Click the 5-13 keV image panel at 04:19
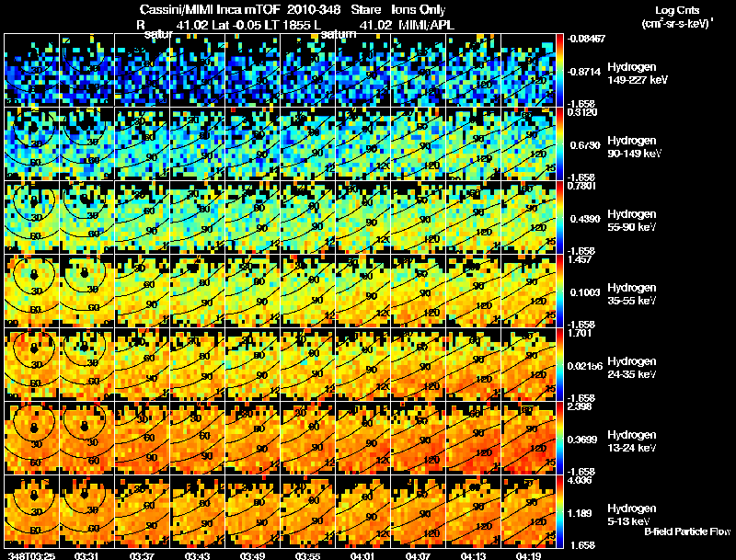The image size is (736, 560). pos(528,511)
